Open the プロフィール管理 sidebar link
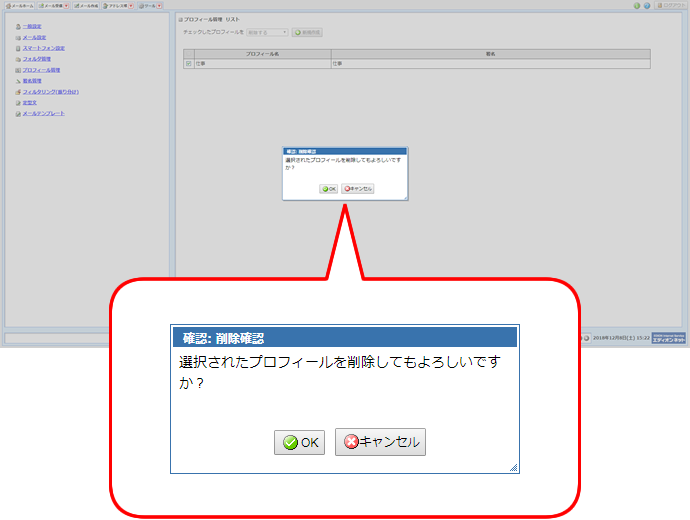 (41, 70)
